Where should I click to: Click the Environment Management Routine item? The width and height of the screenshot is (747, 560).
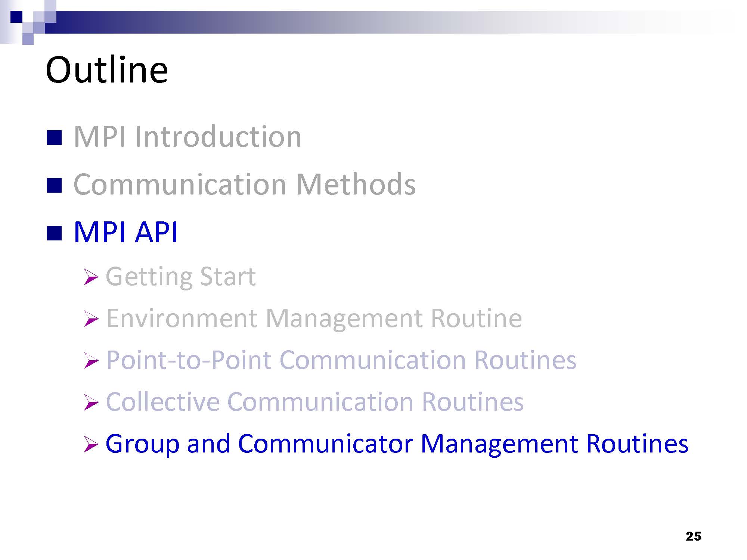(314, 318)
